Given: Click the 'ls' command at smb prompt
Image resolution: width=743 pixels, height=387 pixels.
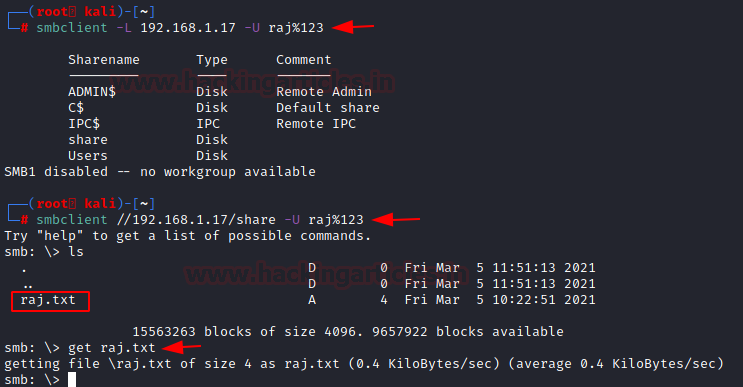Looking at the screenshot, I should point(76,252).
